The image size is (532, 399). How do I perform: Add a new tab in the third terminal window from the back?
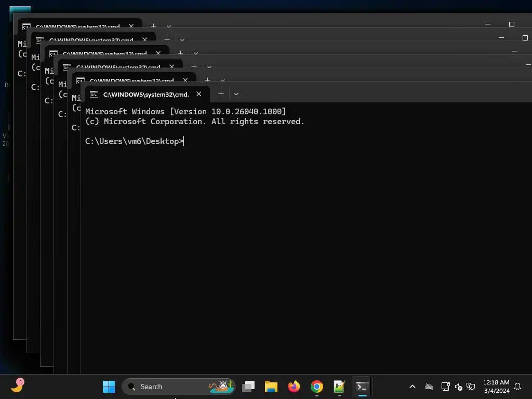[180, 52]
